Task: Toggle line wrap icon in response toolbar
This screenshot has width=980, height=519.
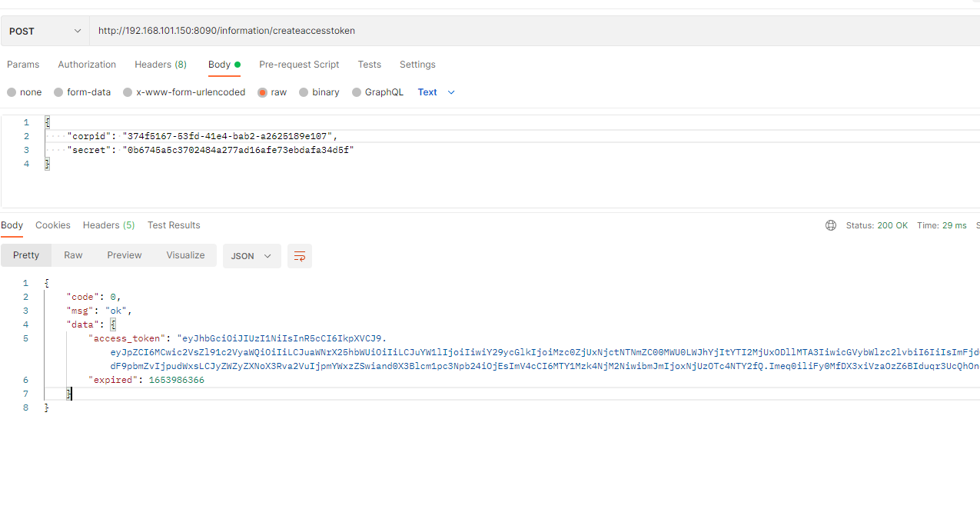Action: (300, 256)
